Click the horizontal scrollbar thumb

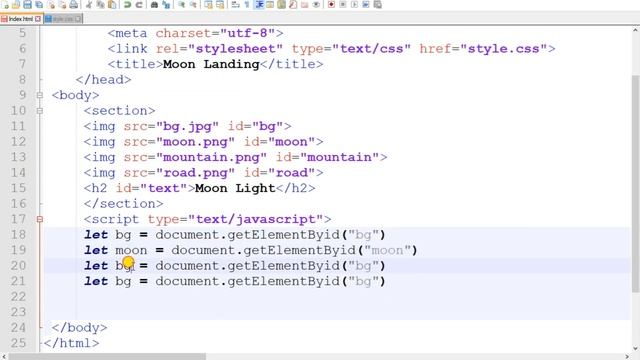(x=107, y=356)
